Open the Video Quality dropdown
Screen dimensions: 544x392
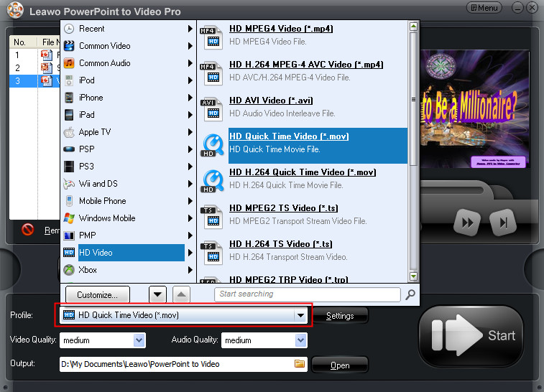coord(139,340)
